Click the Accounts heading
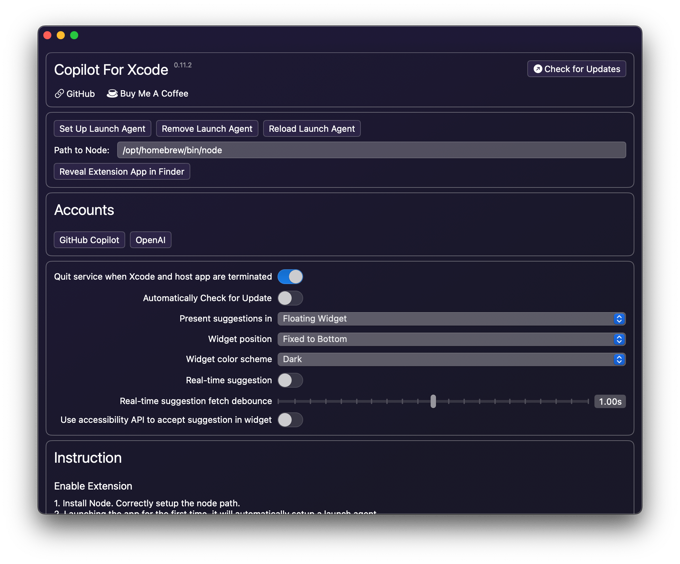 click(84, 210)
